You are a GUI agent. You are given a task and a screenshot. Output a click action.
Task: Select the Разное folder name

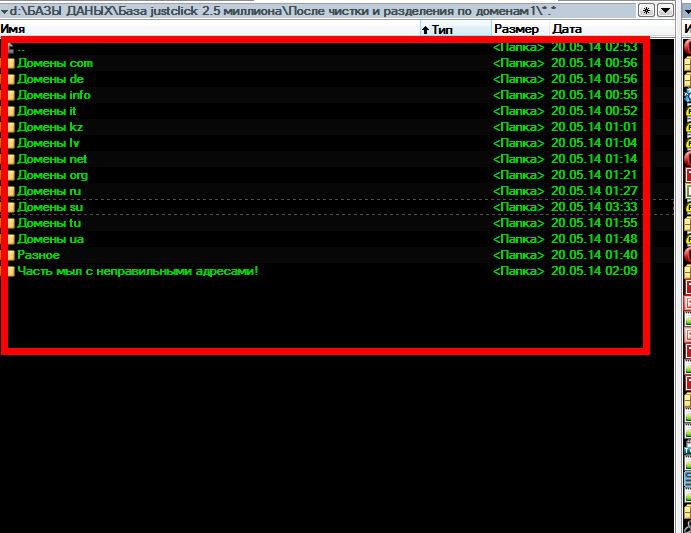click(38, 255)
